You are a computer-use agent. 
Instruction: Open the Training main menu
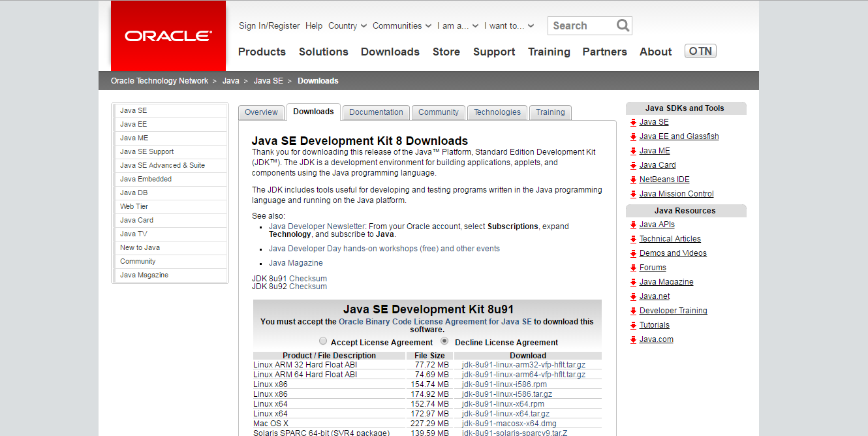(549, 52)
